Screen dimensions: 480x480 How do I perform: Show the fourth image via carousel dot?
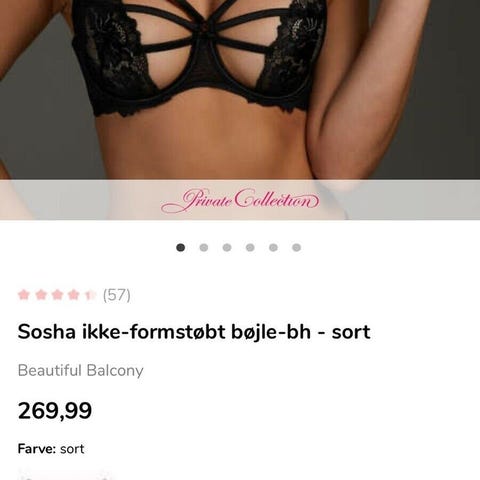pos(250,248)
